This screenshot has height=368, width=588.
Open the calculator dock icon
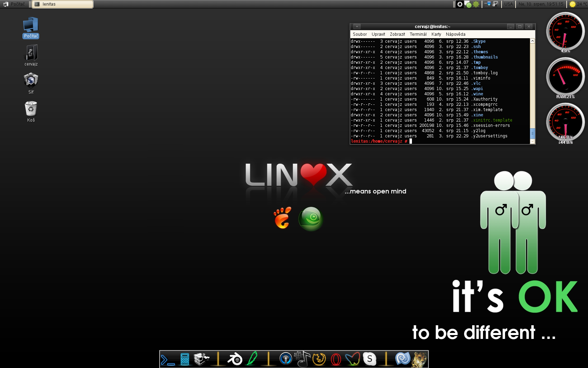(185, 360)
